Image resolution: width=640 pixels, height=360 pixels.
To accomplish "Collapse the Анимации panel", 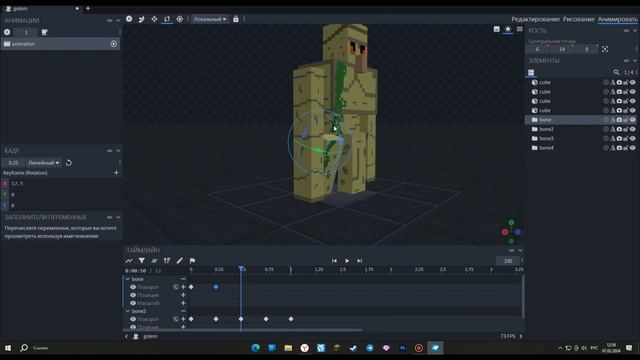I will 118,20.
